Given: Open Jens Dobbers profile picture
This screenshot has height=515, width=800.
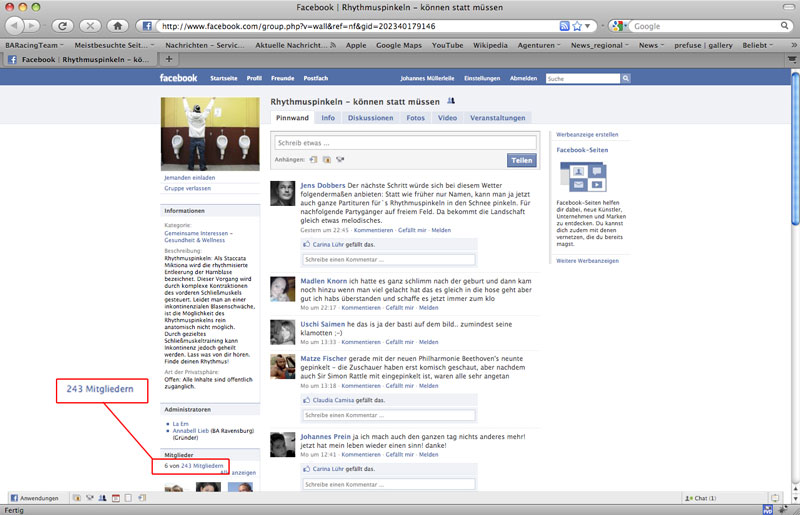Looking at the screenshot, I should [x=282, y=193].
